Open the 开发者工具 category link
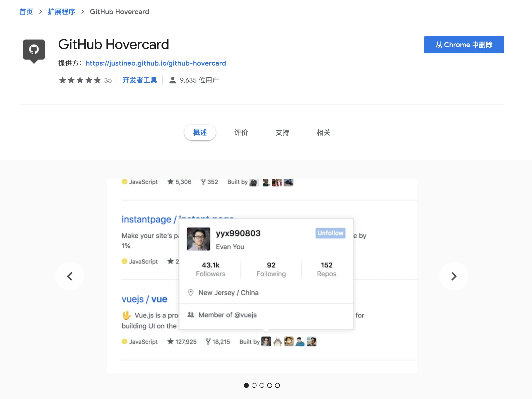The width and height of the screenshot is (532, 399). pyautogui.click(x=140, y=80)
